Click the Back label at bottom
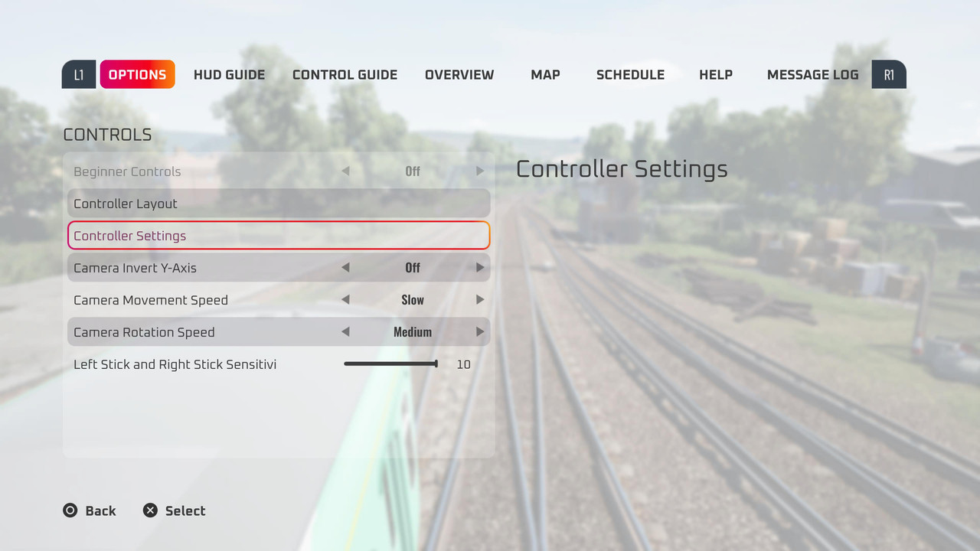This screenshot has width=980, height=551. [x=100, y=511]
